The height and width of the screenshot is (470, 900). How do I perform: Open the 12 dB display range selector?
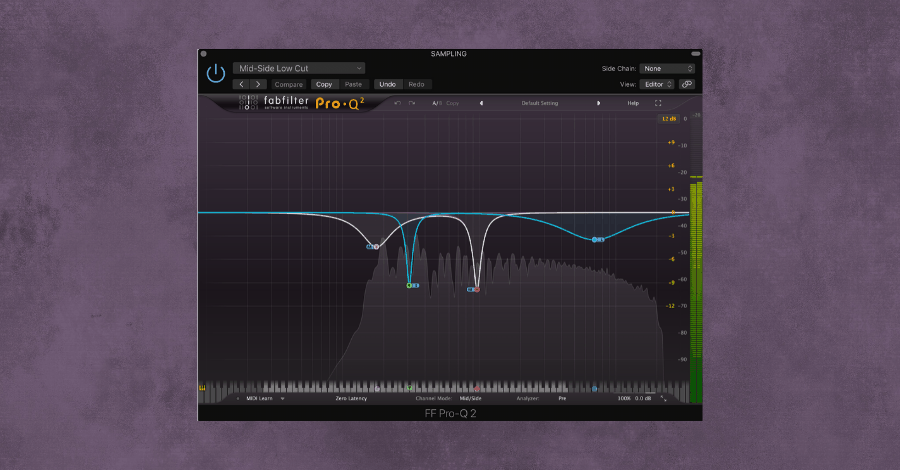click(669, 119)
